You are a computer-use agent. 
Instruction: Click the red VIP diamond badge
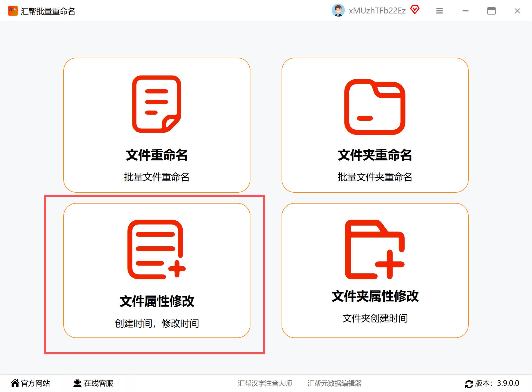[415, 10]
